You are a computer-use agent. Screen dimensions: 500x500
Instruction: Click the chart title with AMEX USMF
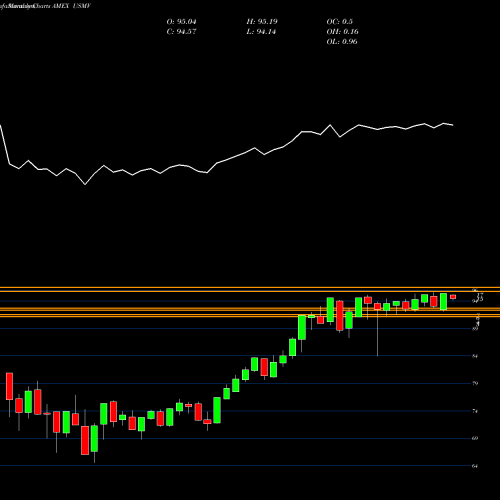(x=45, y=6)
